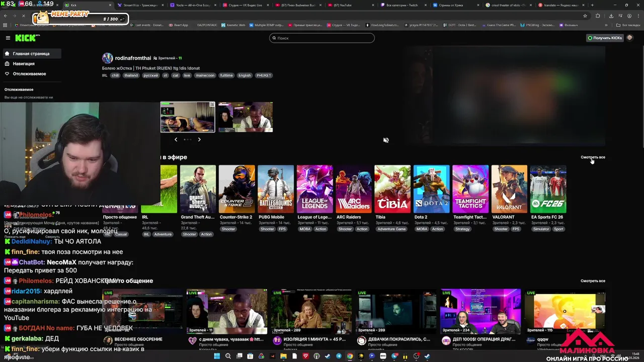The height and width of the screenshot is (362, 644).
Task: Open the EA Sports FC 26 card
Action: coord(548,189)
